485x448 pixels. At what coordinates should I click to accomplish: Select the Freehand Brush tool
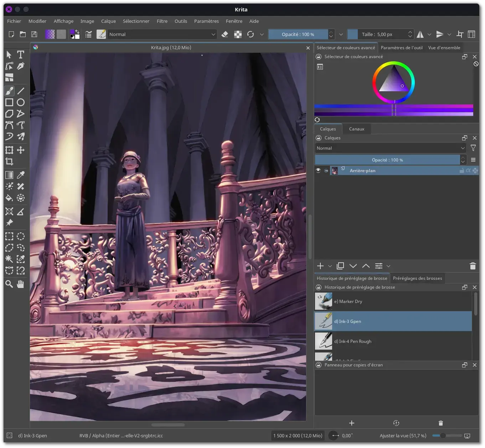[9, 91]
